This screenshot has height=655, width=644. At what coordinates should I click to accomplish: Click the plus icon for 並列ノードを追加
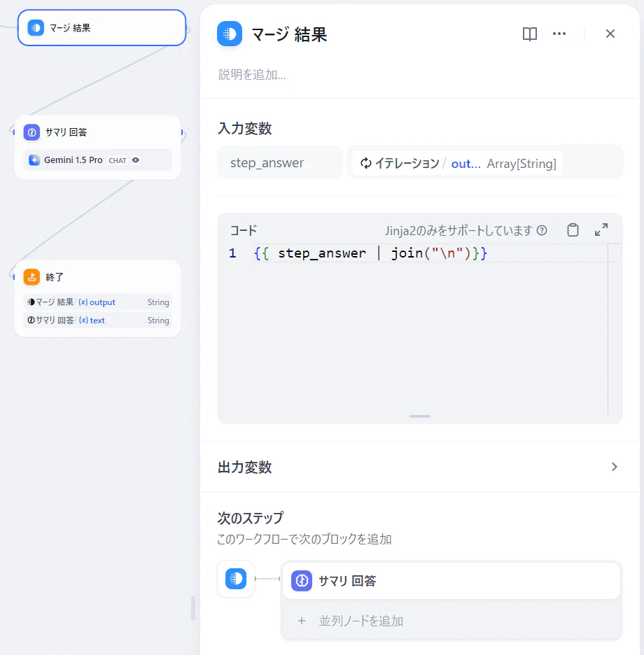(x=302, y=621)
